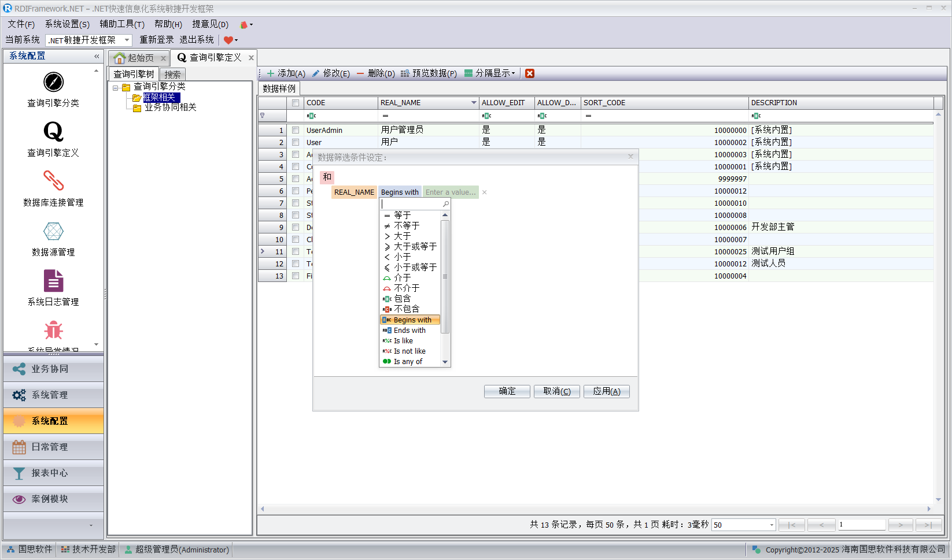Click the 添加(A) plus toolbar icon
The image size is (952, 560).
click(271, 73)
